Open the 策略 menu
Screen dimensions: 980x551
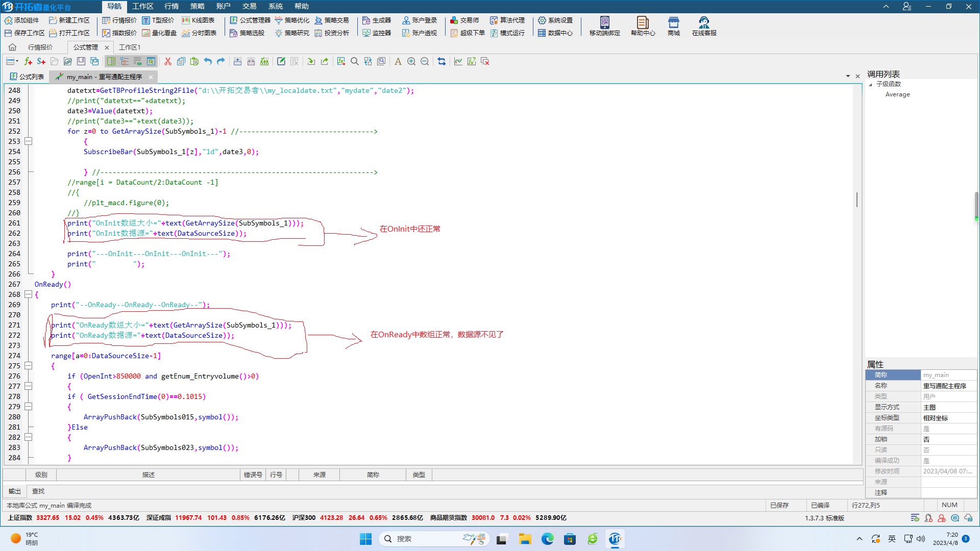tap(198, 6)
